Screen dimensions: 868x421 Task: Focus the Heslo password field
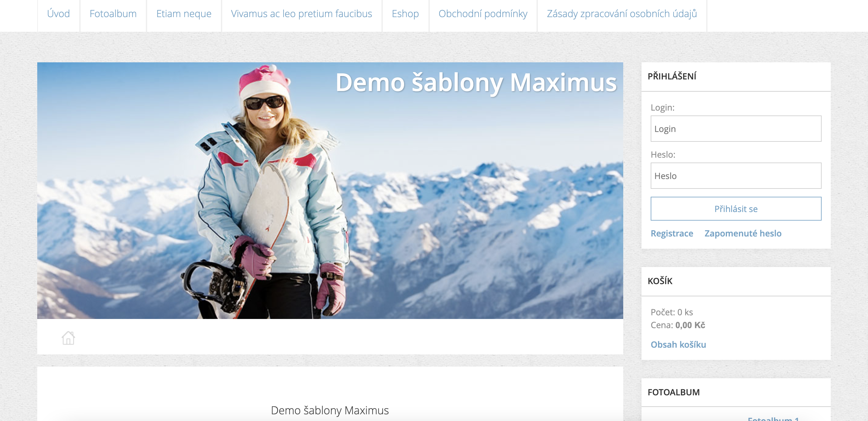[736, 175]
